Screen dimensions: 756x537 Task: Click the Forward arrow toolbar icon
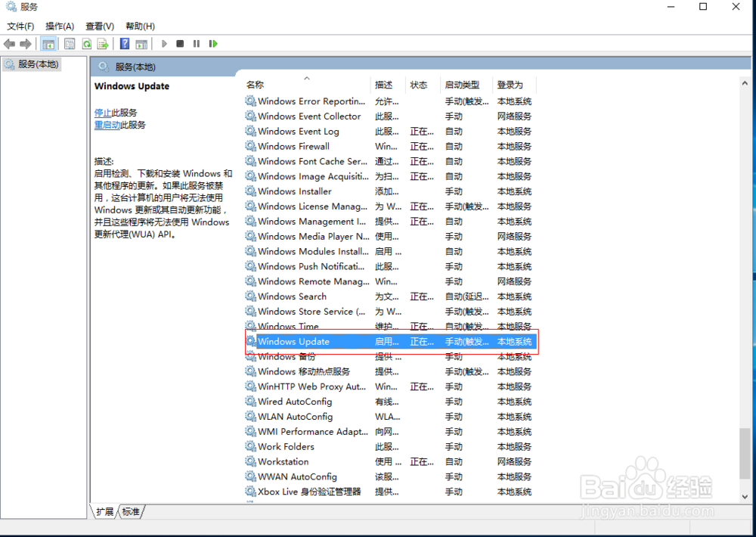[26, 44]
